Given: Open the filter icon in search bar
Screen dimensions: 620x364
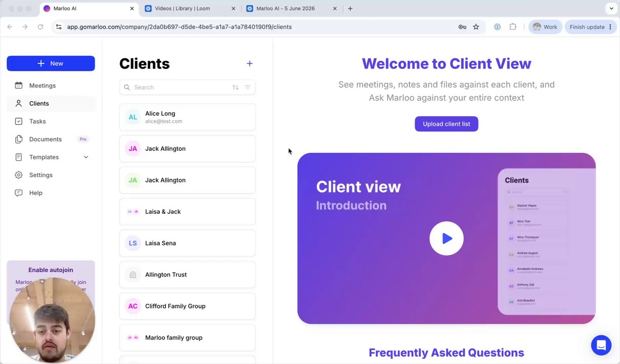Looking at the screenshot, I should (x=247, y=87).
